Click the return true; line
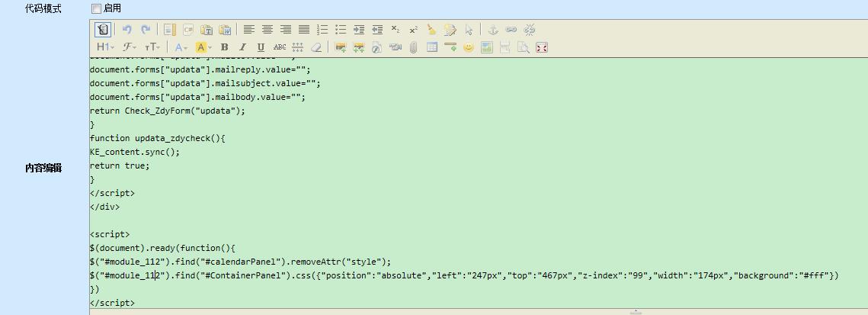Viewport: 868px width, 315px height. (x=120, y=166)
